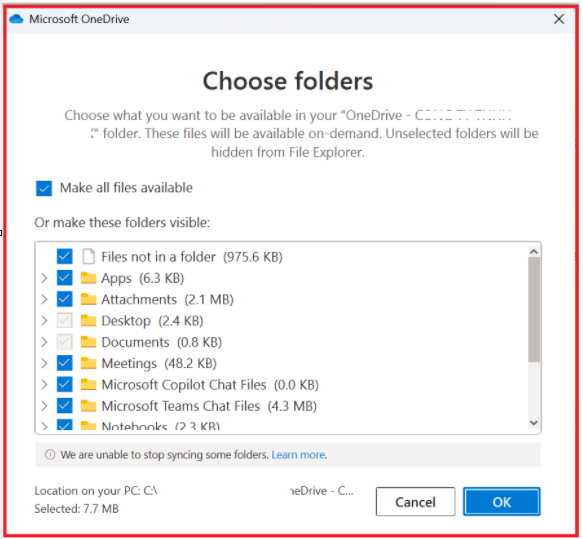The height and width of the screenshot is (539, 583).
Task: Click the OneDrive cloud icon in title bar
Action: [16, 19]
